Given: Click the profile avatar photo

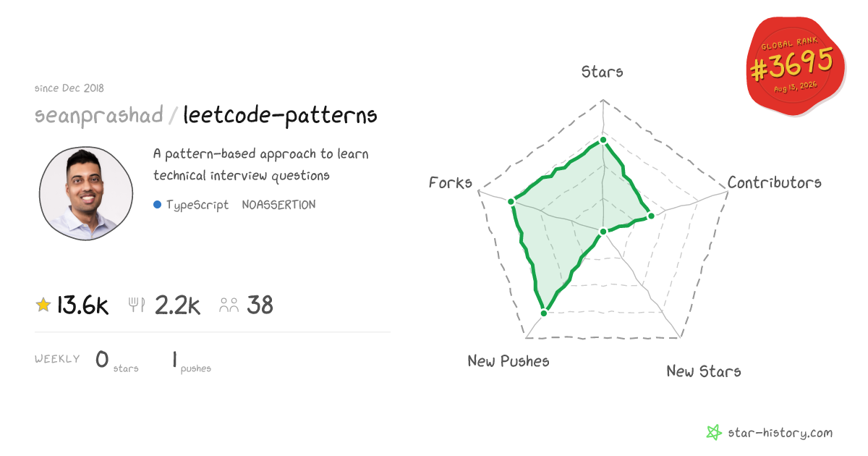Looking at the screenshot, I should pyautogui.click(x=86, y=193).
